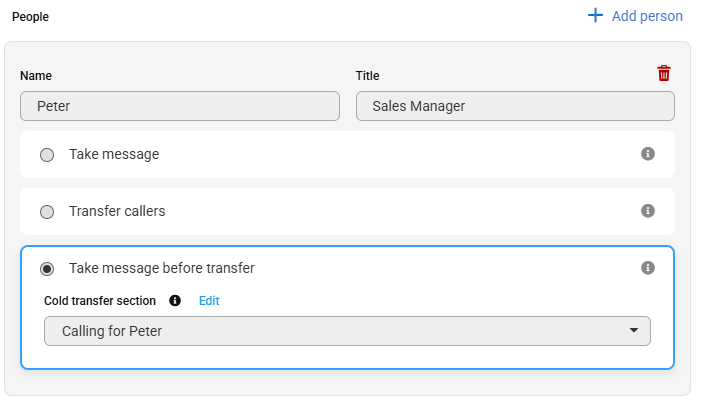This screenshot has width=702, height=406.
Task: Click the Take message option label
Action: click(114, 154)
